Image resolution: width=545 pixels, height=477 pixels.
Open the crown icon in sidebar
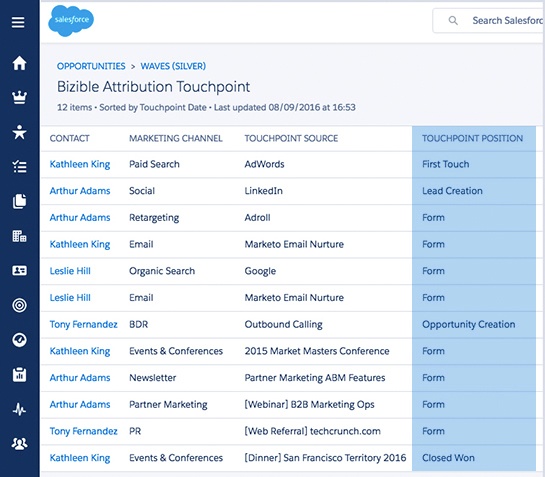click(x=19, y=97)
